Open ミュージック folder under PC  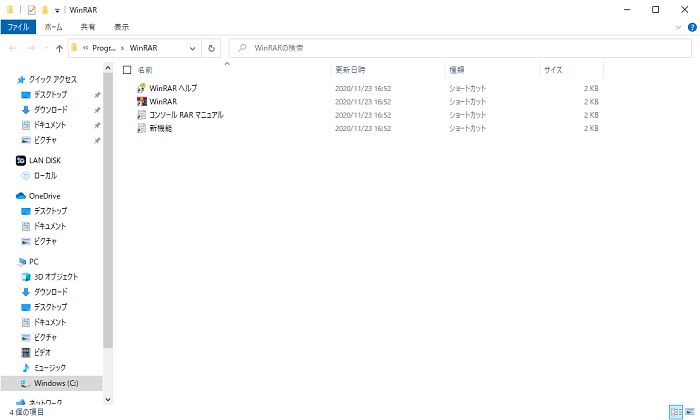[x=50, y=368]
